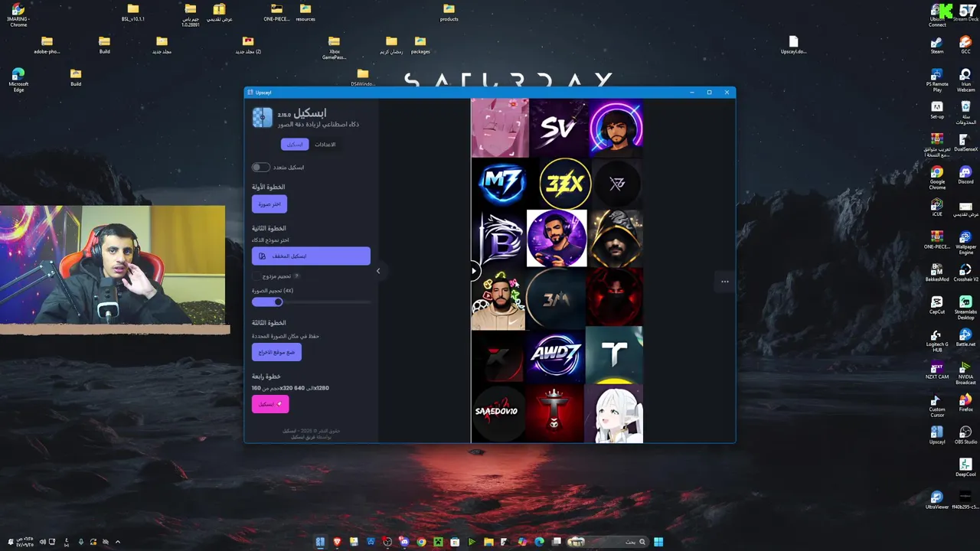The height and width of the screenshot is (551, 980).
Task: Click the اختر صورة select image button
Action: coord(269,204)
